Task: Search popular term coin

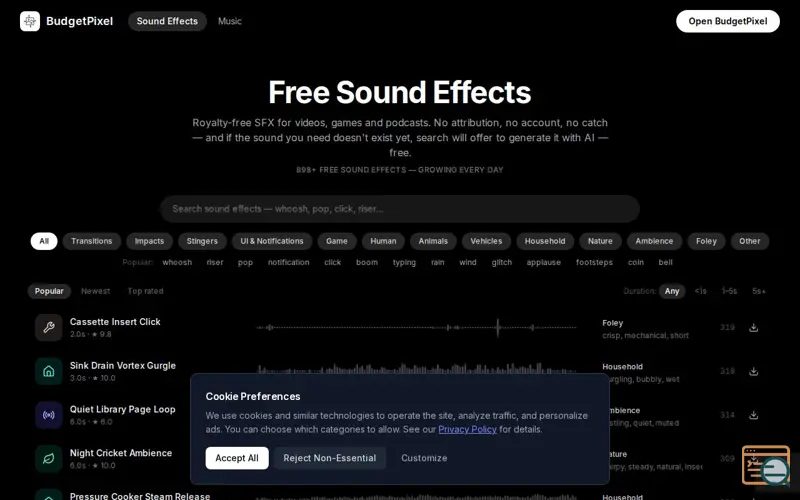Action: click(x=636, y=262)
